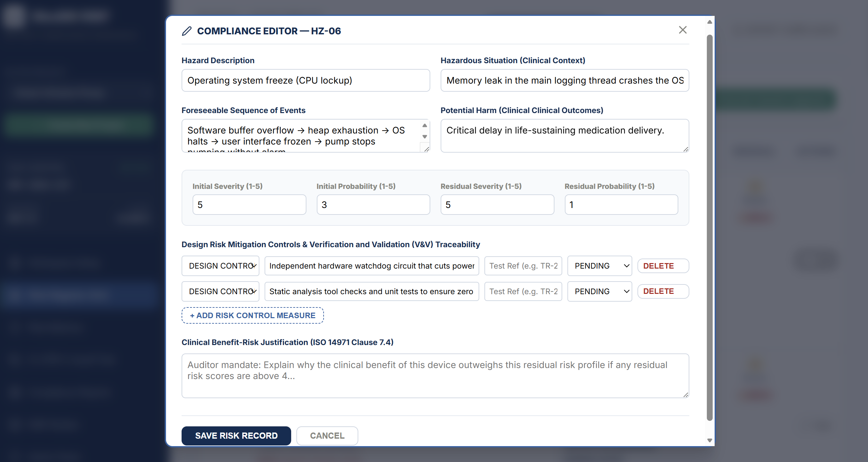
Task: Delete the hardware watchdog control row
Action: tap(663, 266)
